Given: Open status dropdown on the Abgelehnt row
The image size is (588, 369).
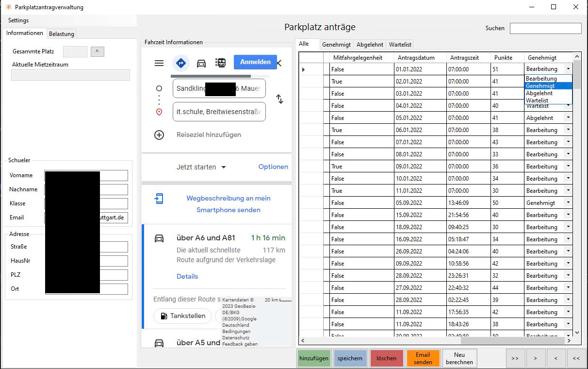Looking at the screenshot, I should 569,117.
